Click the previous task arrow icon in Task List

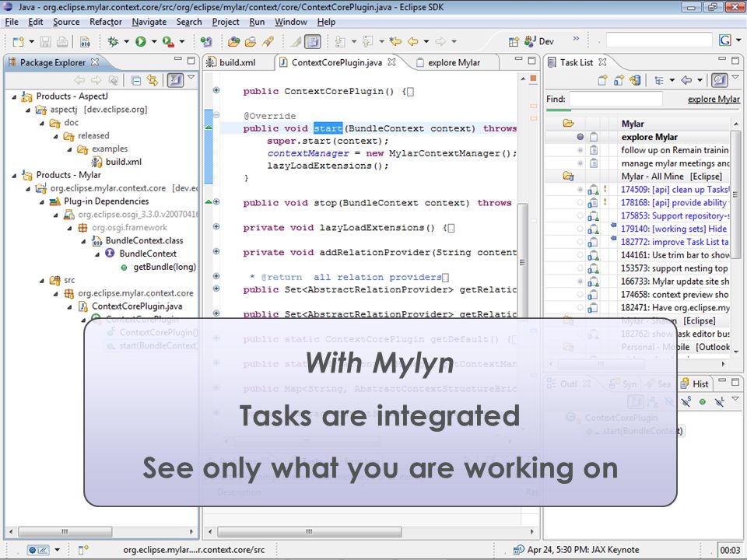[686, 80]
